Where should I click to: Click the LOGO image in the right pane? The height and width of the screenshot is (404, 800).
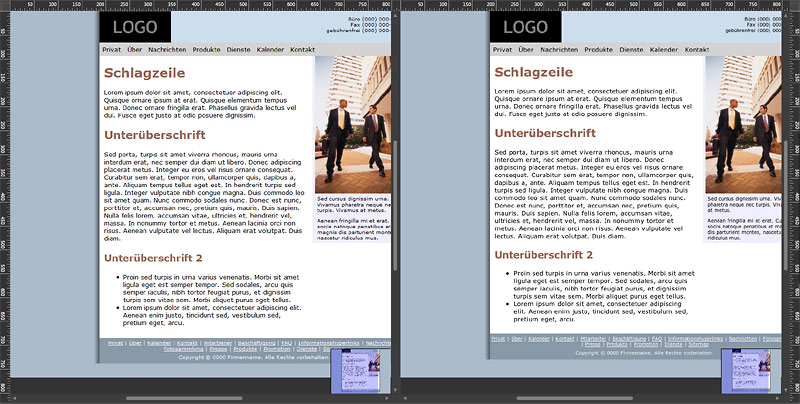(525, 27)
